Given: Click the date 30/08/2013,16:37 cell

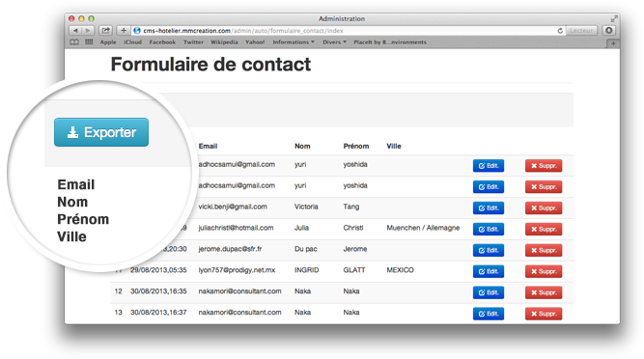Looking at the screenshot, I should (158, 313).
